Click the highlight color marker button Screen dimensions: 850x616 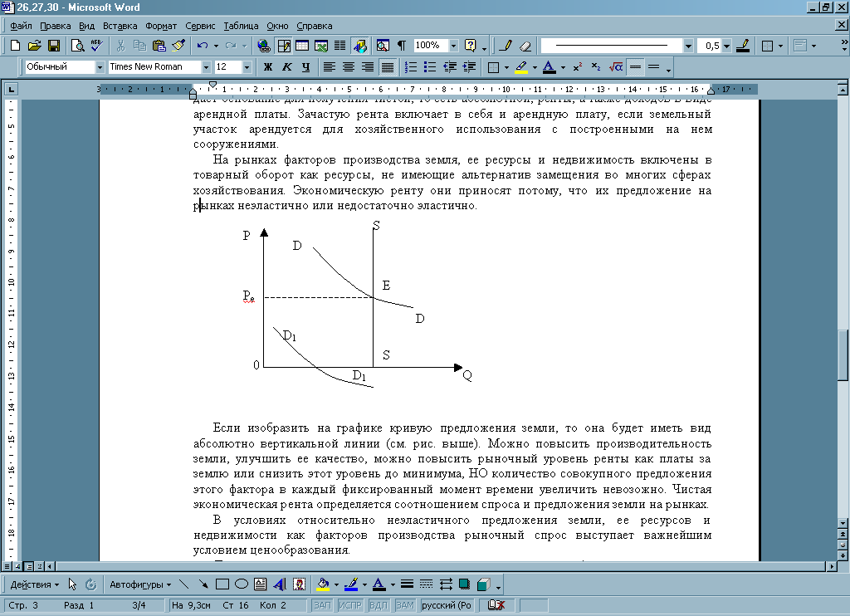click(521, 67)
